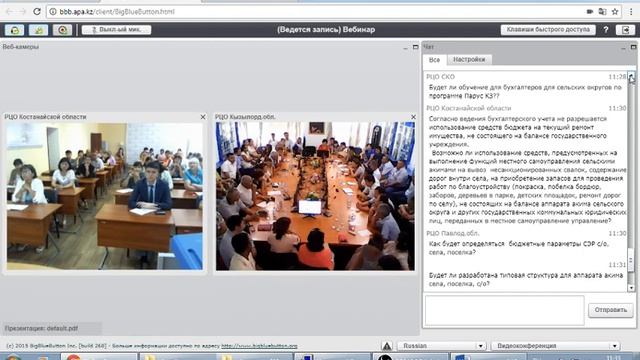Reload the page in the browser
Viewport: 640px width, 360px height.
(37, 11)
